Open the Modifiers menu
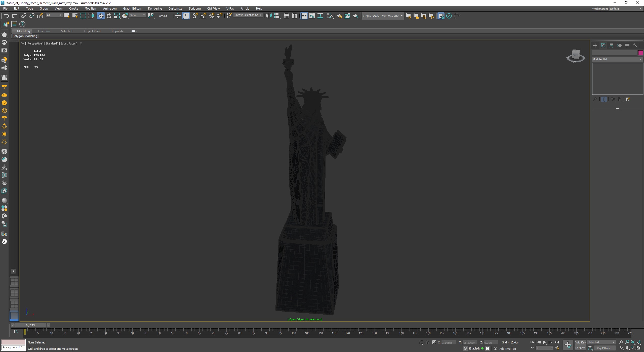The height and width of the screenshot is (352, 644). coord(91,9)
